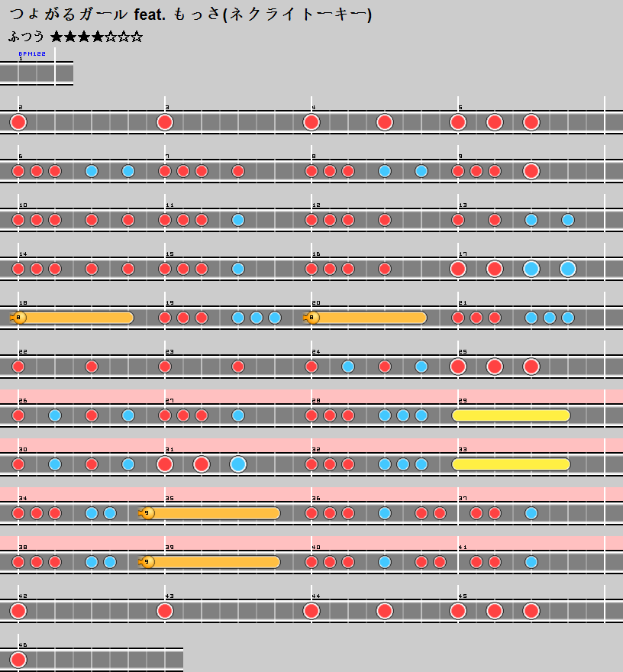The width and height of the screenshot is (623, 672).
Task: Click the last empty difficulty star
Action: coord(137,37)
